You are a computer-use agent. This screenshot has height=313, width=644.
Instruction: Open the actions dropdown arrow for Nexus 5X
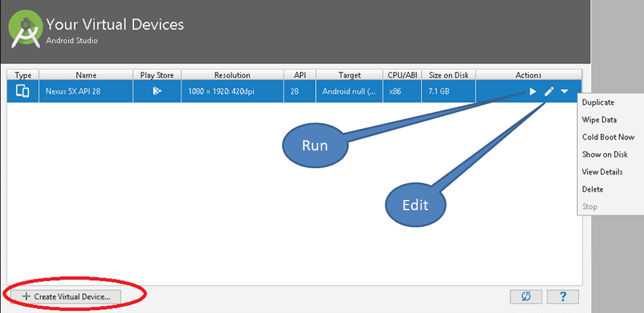(x=565, y=91)
